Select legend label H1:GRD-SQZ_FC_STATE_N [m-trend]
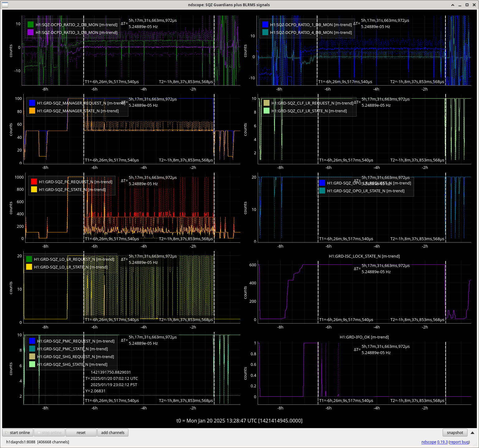This screenshot has height=448, width=479. point(72,189)
